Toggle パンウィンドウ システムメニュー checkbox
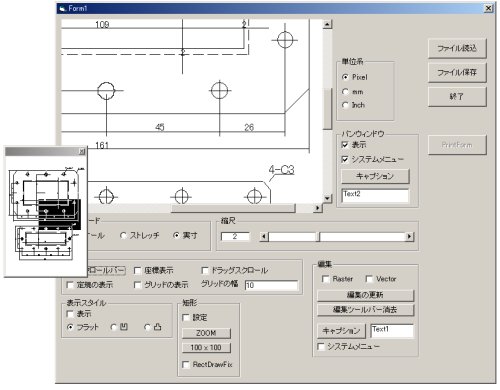 (x=345, y=159)
